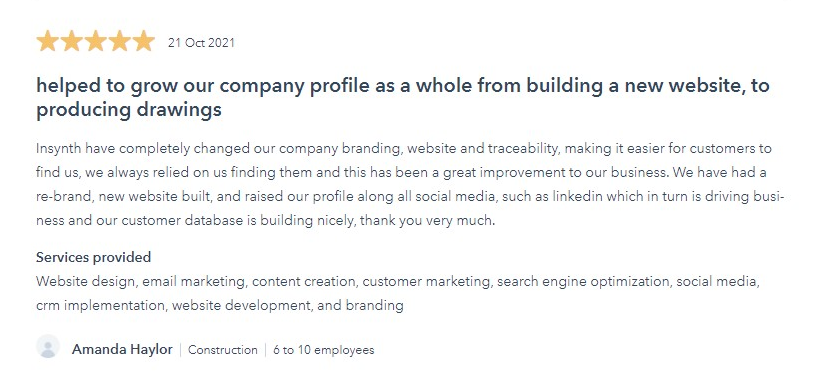Click the review date 21 Oct 2021
The image size is (828, 379).
(x=201, y=43)
